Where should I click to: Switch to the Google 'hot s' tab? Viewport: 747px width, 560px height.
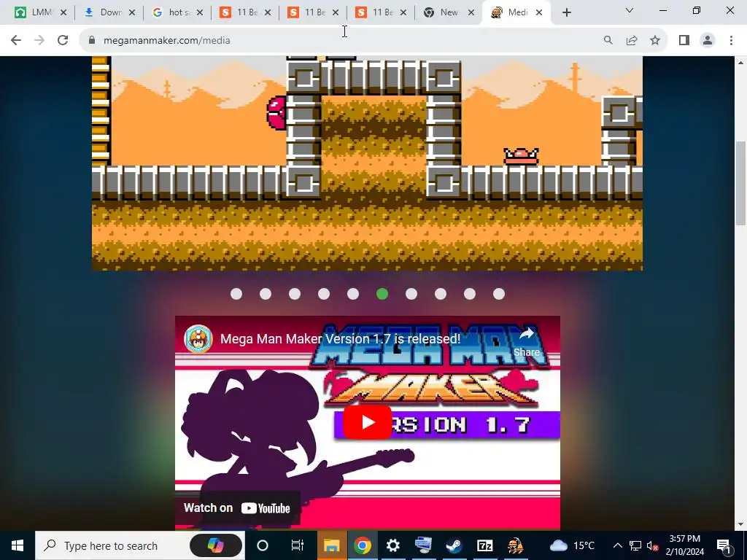[x=177, y=13]
